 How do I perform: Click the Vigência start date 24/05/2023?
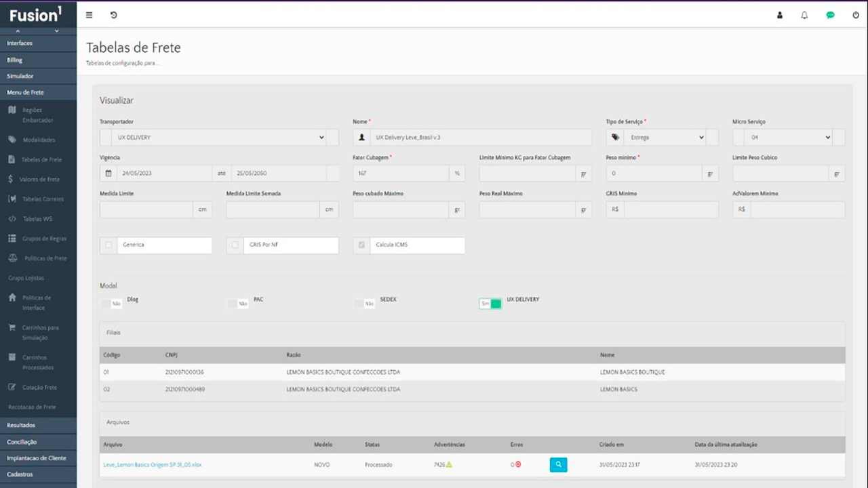click(x=165, y=174)
